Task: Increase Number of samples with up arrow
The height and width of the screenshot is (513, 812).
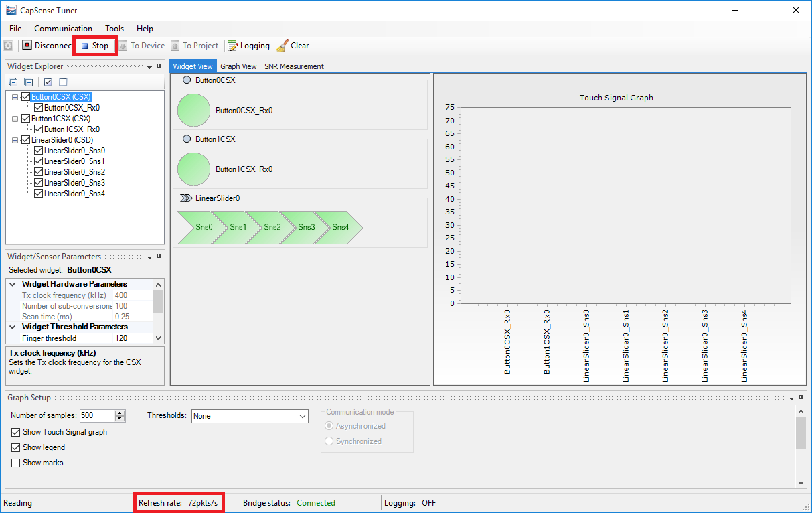Action: (x=120, y=413)
